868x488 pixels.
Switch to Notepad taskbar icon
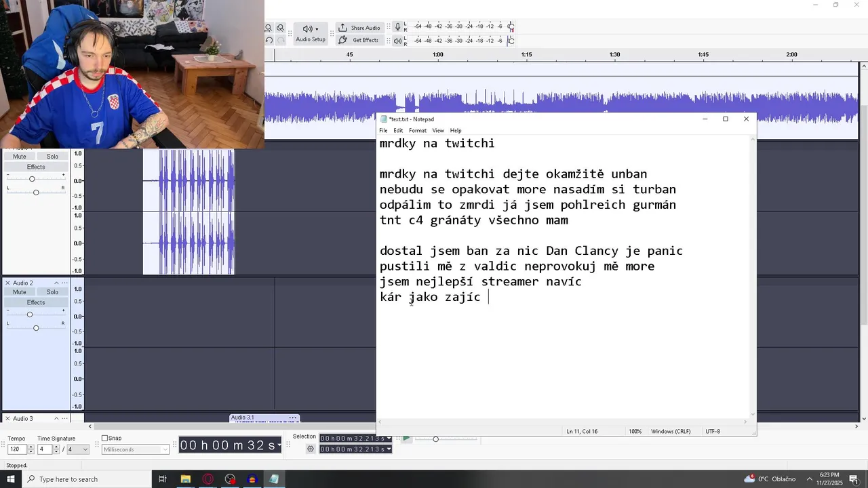point(274,479)
